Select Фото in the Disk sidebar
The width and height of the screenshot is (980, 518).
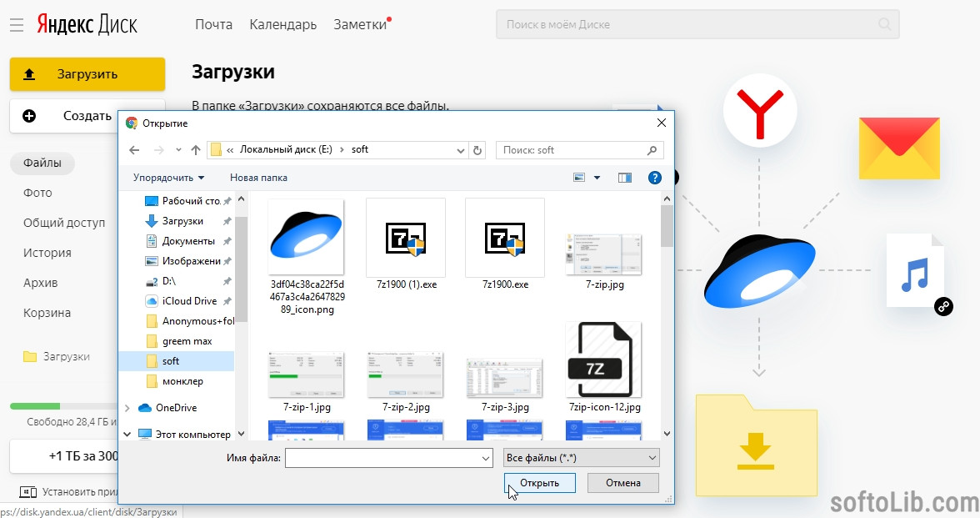37,193
